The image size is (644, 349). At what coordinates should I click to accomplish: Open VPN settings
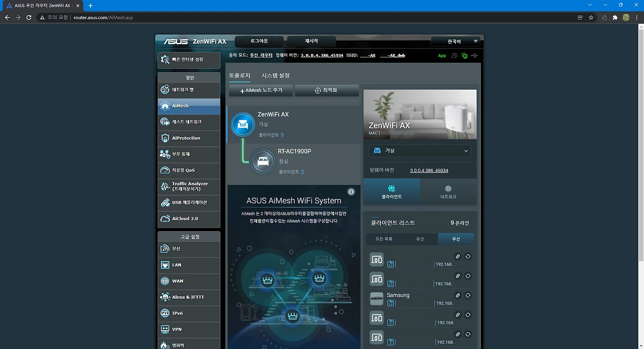point(189,329)
